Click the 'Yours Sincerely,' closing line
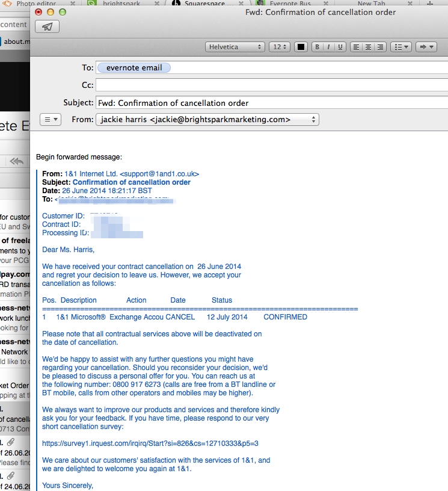This screenshot has width=448, height=491. click(x=67, y=486)
